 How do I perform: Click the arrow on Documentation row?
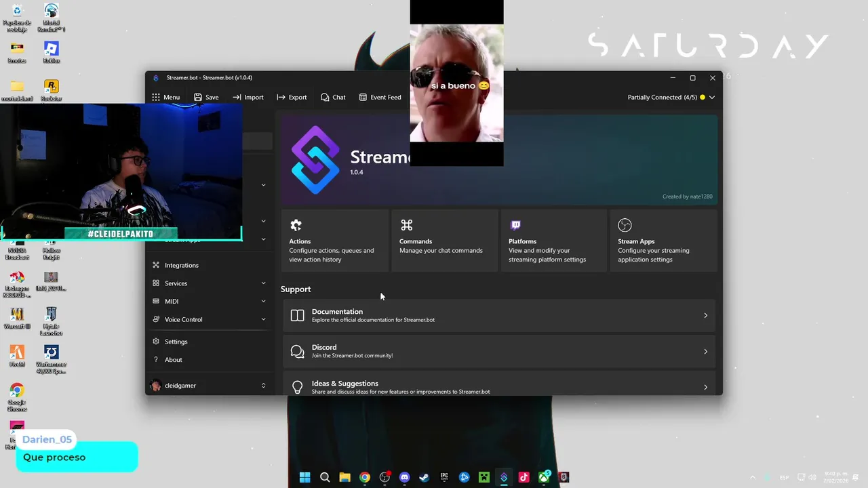(x=705, y=315)
